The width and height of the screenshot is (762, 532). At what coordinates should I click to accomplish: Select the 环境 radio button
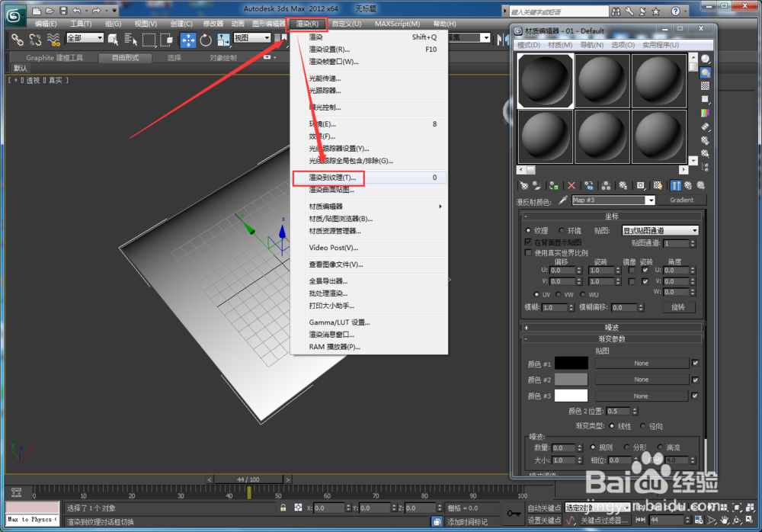pos(562,230)
